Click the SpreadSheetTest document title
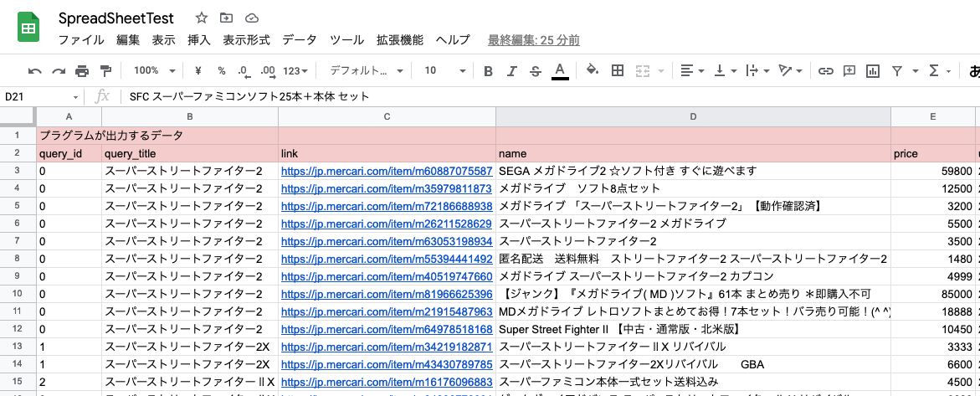This screenshot has width=980, height=396. 116,18
